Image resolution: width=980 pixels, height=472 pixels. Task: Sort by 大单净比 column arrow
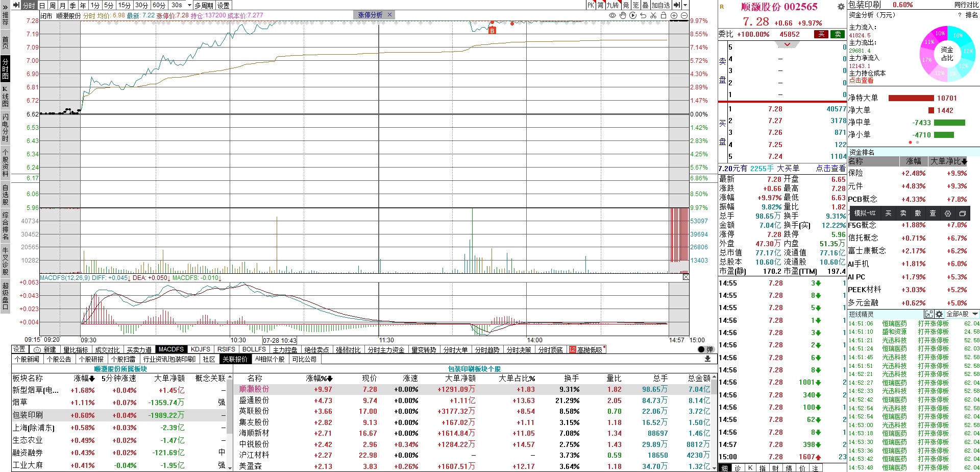click(965, 161)
